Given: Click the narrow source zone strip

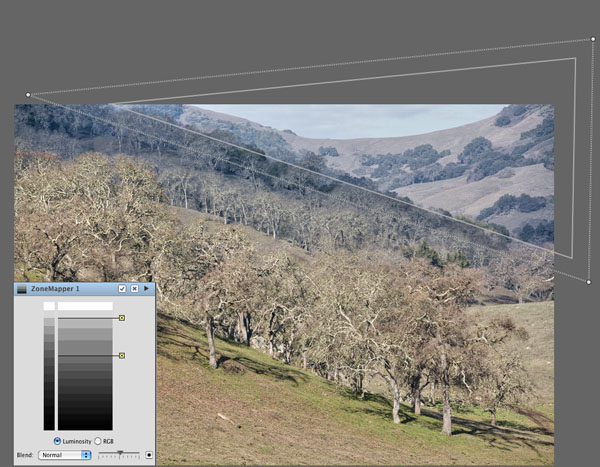Looking at the screenshot, I should pos(49,374).
